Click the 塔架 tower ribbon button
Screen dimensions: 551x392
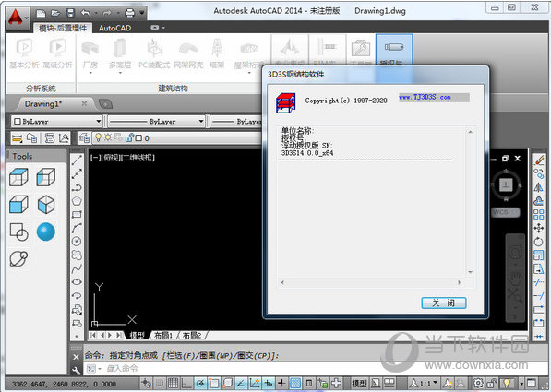pos(217,53)
